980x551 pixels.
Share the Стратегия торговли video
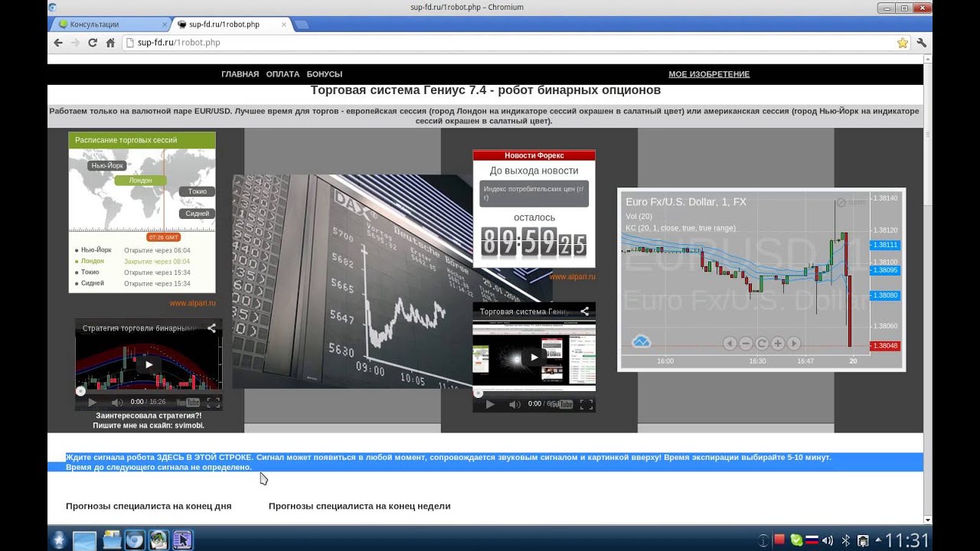(x=211, y=328)
